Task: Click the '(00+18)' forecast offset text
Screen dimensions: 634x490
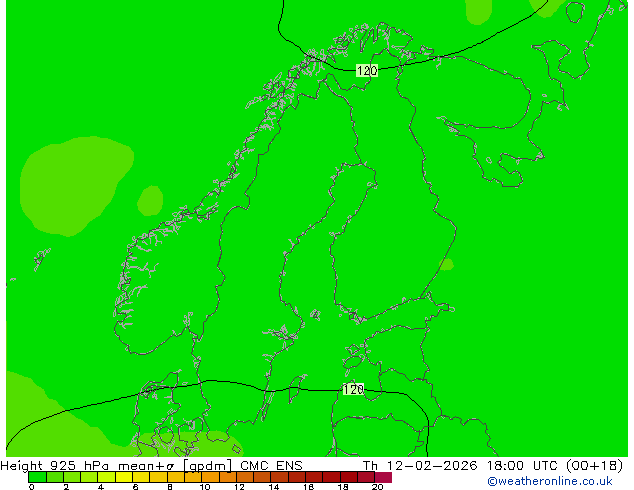Action: coord(594,466)
